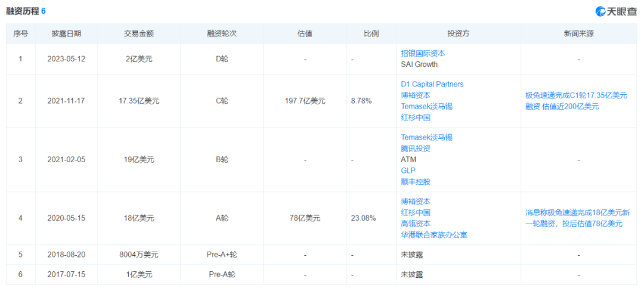Select the ATM investor text

[408, 160]
